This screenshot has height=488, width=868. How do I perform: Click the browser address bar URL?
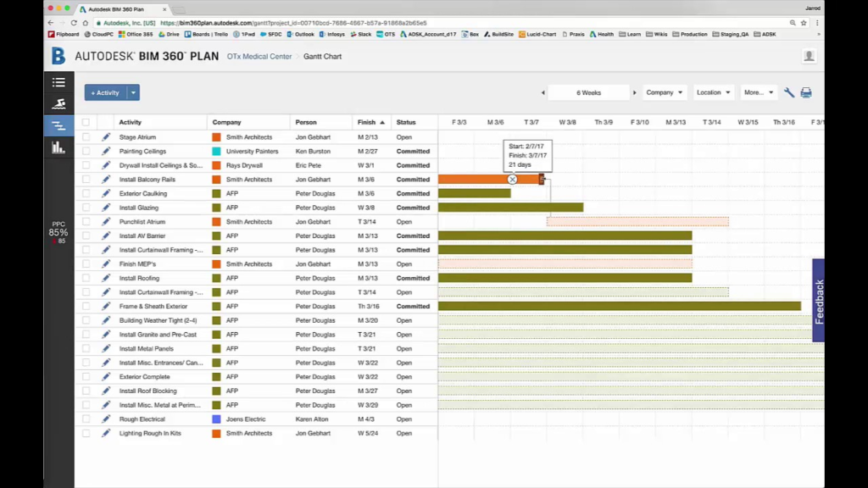(293, 23)
